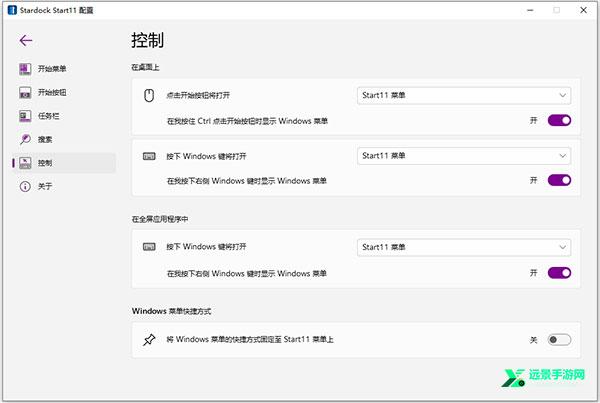
Task: Enable pinning Windows menu shortcut to Start11
Action: coord(559,339)
